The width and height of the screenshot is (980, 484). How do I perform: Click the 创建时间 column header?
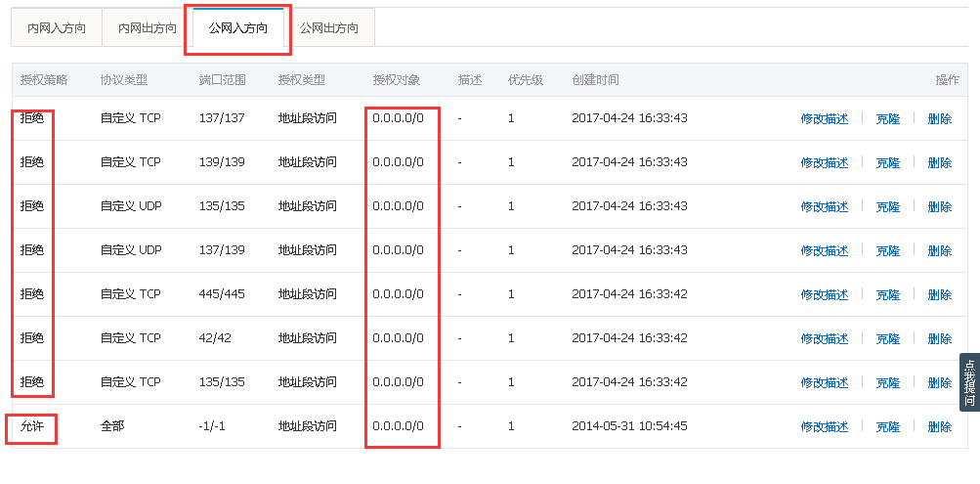(595, 80)
